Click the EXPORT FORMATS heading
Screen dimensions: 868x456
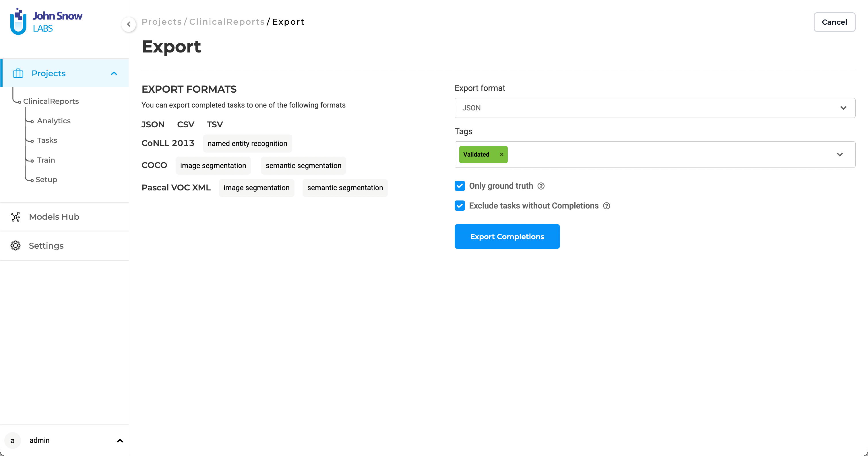click(x=189, y=89)
